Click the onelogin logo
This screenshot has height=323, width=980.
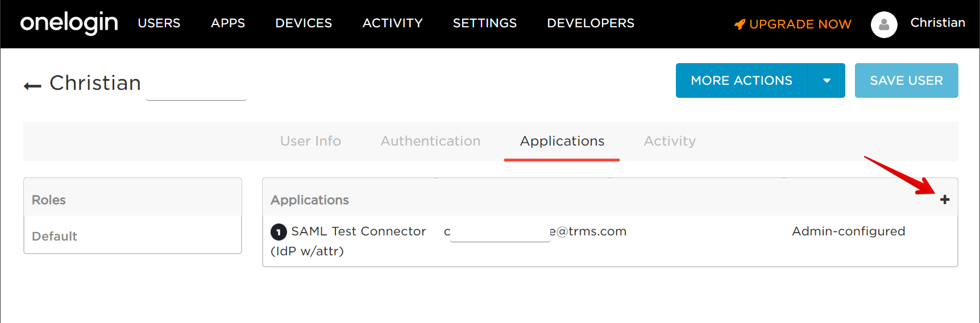[x=69, y=23]
